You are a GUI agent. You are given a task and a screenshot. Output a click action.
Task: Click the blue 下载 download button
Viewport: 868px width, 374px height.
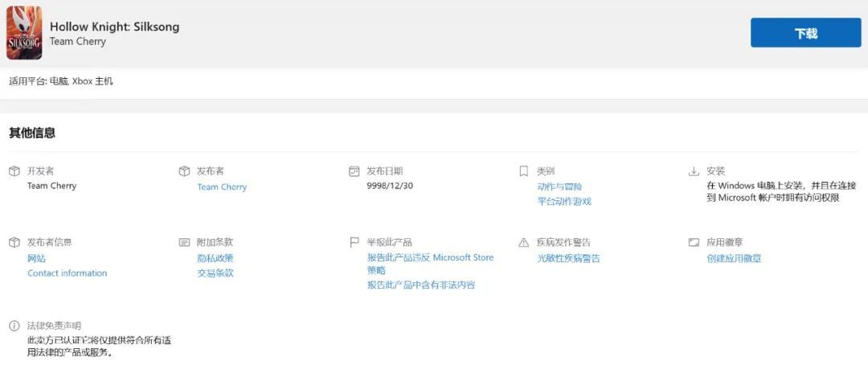pos(805,33)
